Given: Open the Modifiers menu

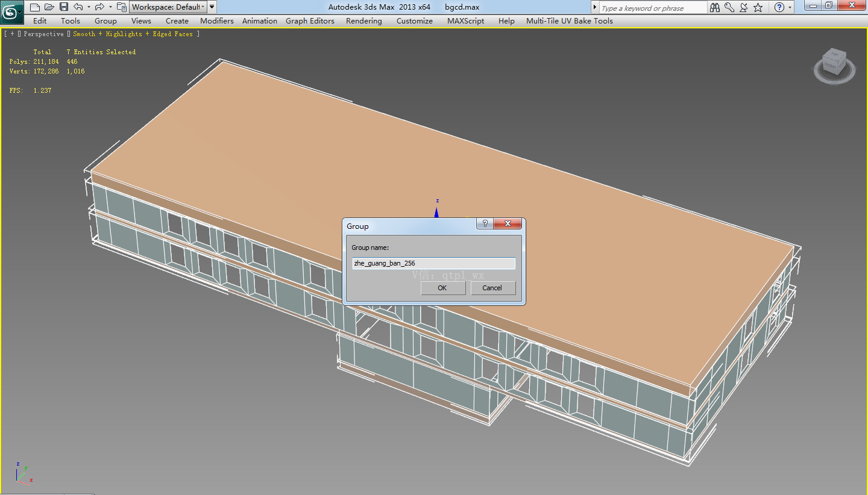Looking at the screenshot, I should [x=217, y=20].
